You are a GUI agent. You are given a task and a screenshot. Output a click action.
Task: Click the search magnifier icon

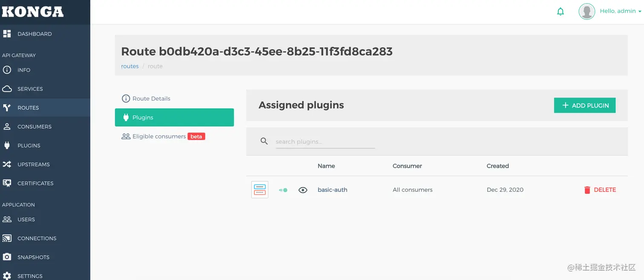pyautogui.click(x=264, y=141)
